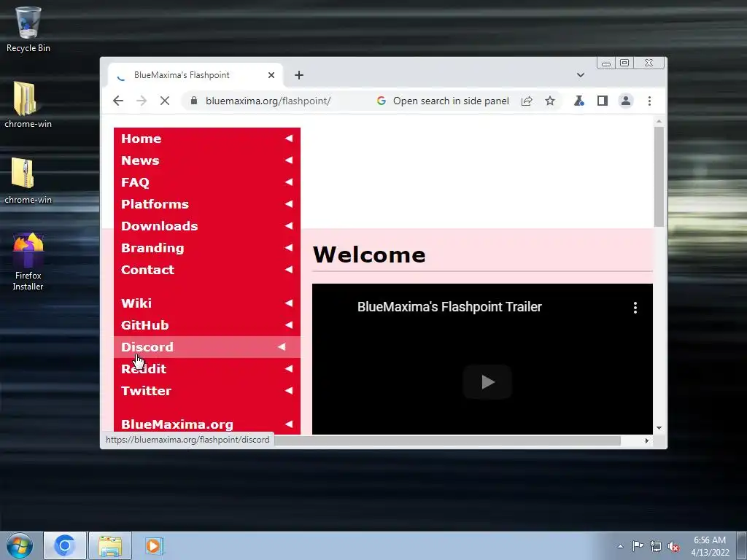Click the Welcome heading text
747x560 pixels.
pos(369,254)
